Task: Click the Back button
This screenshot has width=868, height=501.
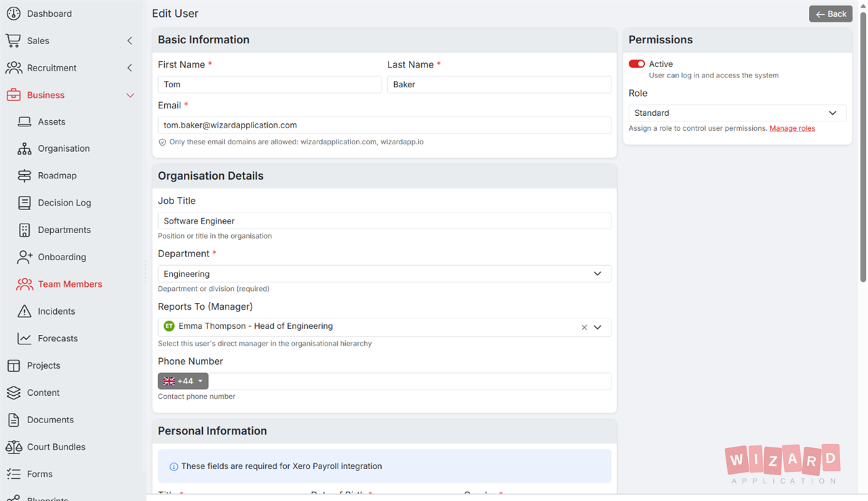Action: pos(831,14)
